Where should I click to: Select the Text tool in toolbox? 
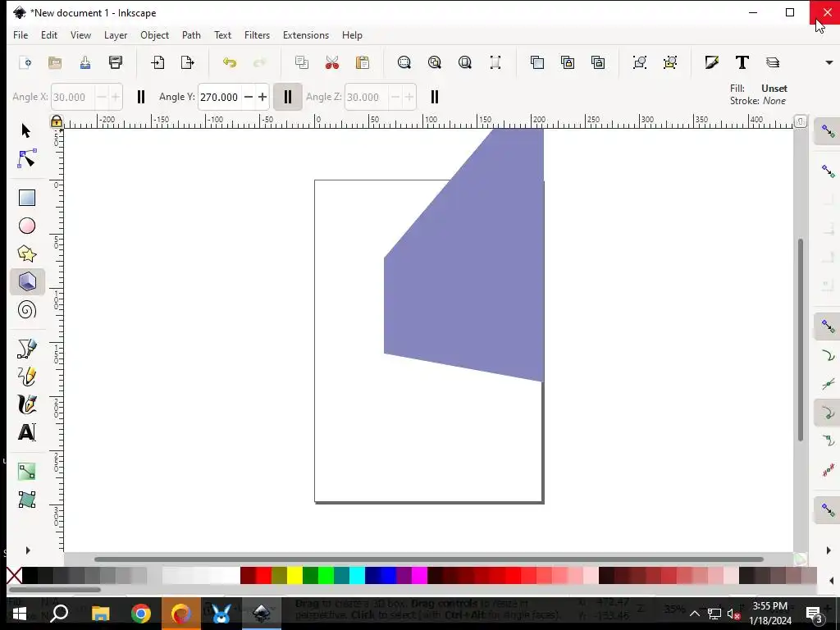pyautogui.click(x=27, y=432)
